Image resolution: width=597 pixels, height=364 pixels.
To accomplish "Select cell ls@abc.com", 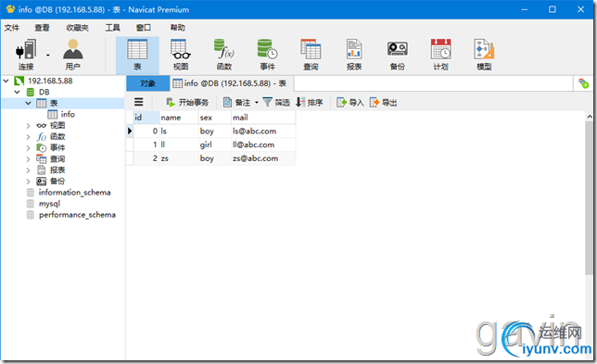I will coord(263,132).
